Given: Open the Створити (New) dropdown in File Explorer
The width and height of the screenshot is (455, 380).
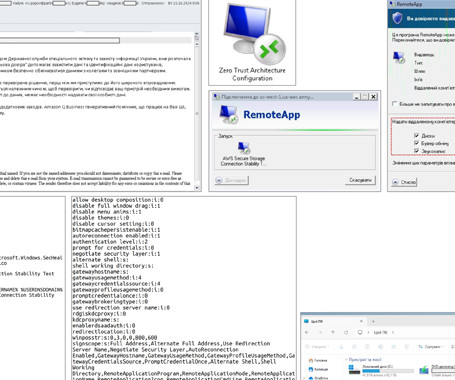Looking at the screenshot, I should point(317,347).
